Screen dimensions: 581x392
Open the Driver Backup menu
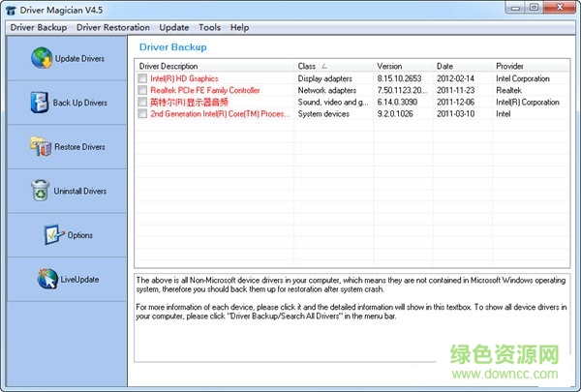(38, 28)
